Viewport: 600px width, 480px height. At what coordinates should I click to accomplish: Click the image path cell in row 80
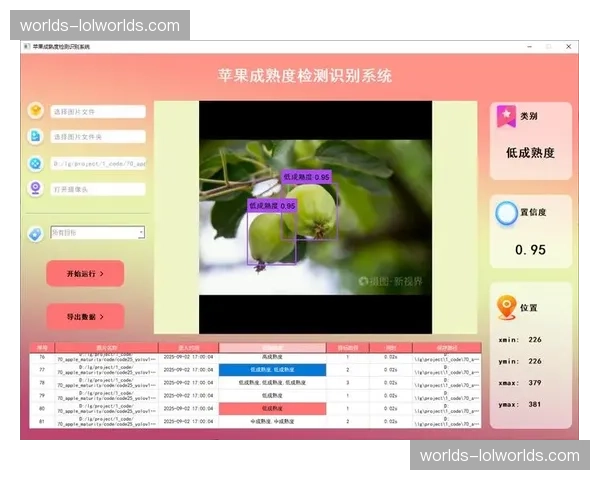(x=106, y=408)
